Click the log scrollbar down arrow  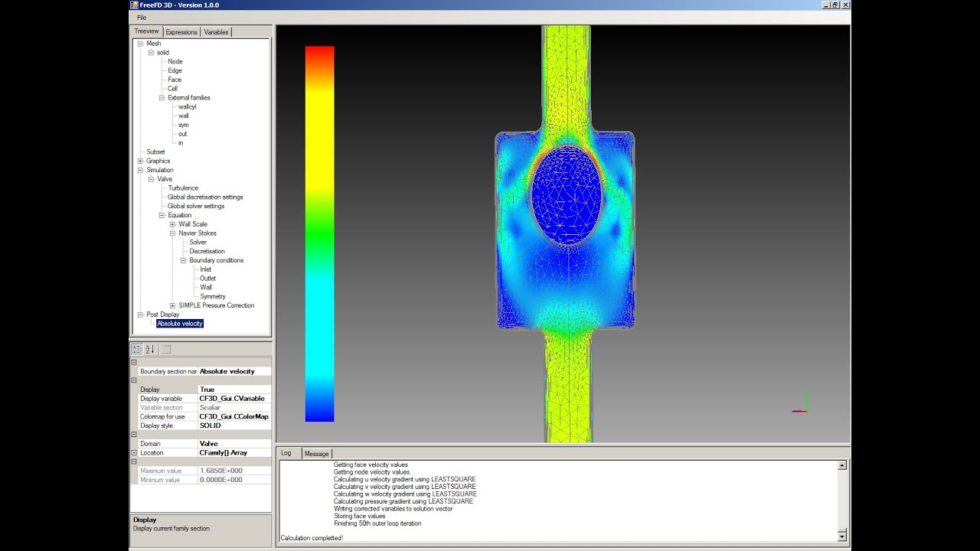tap(842, 536)
